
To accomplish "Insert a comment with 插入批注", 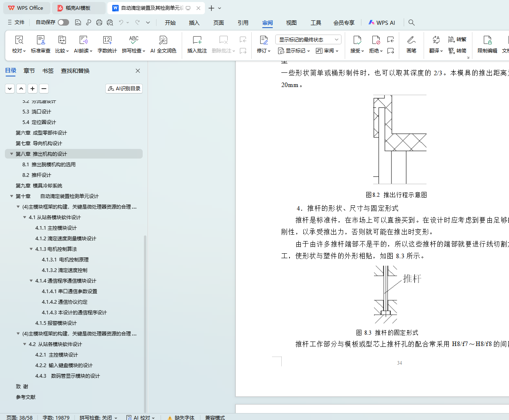I will tap(197, 40).
